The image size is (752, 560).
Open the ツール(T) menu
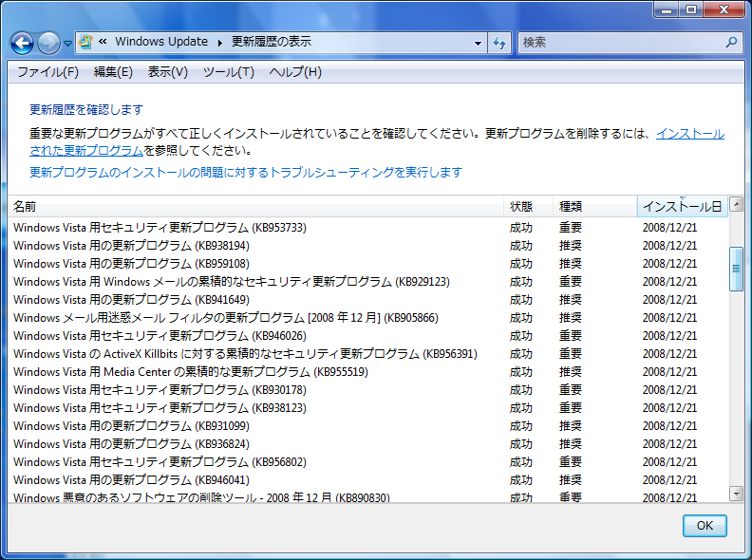click(228, 72)
